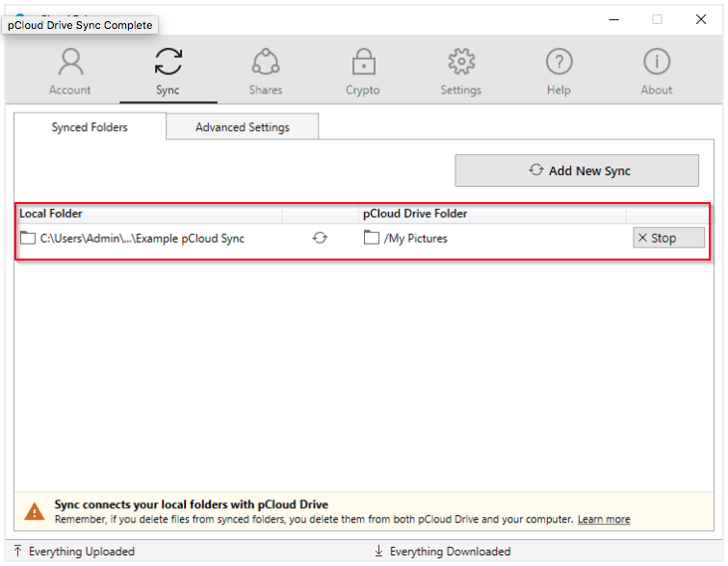Open the Settings gear section
Image resolution: width=728 pixels, height=566 pixels.
click(461, 71)
